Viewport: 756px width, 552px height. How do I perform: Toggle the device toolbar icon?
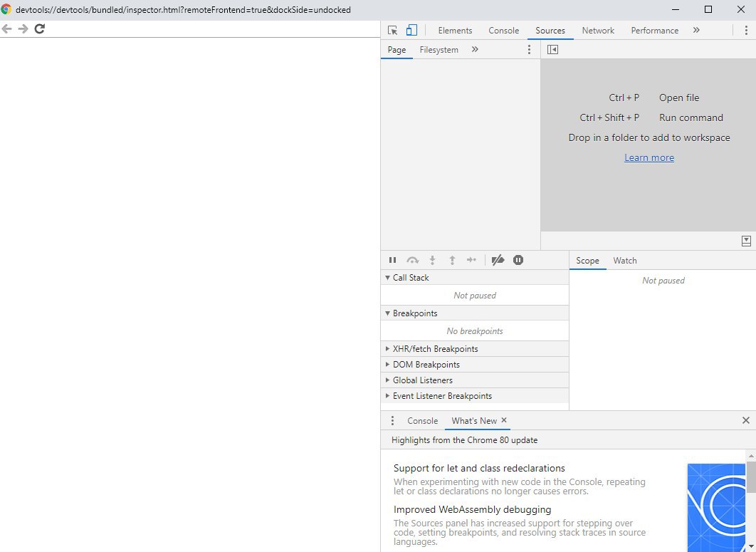click(411, 31)
